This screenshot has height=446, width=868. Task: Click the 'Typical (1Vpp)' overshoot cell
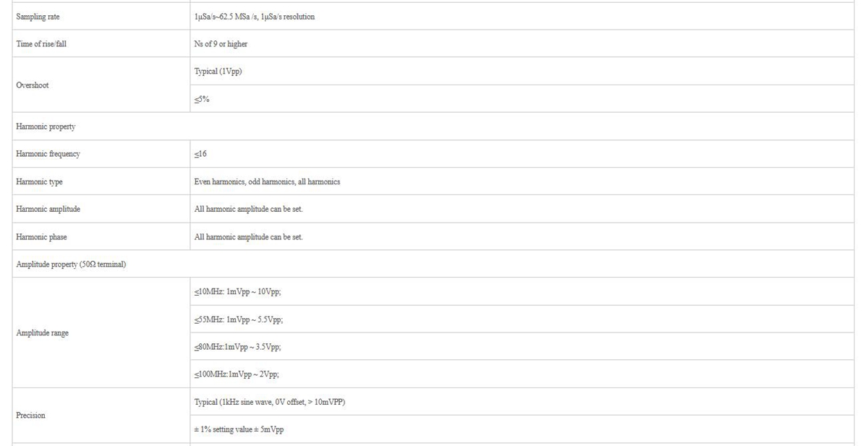tap(218, 72)
